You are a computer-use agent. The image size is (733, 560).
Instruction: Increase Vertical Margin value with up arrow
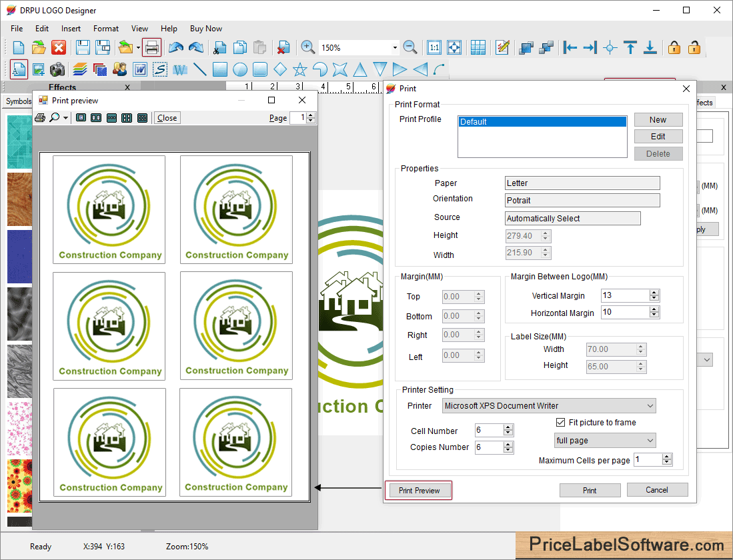point(654,293)
